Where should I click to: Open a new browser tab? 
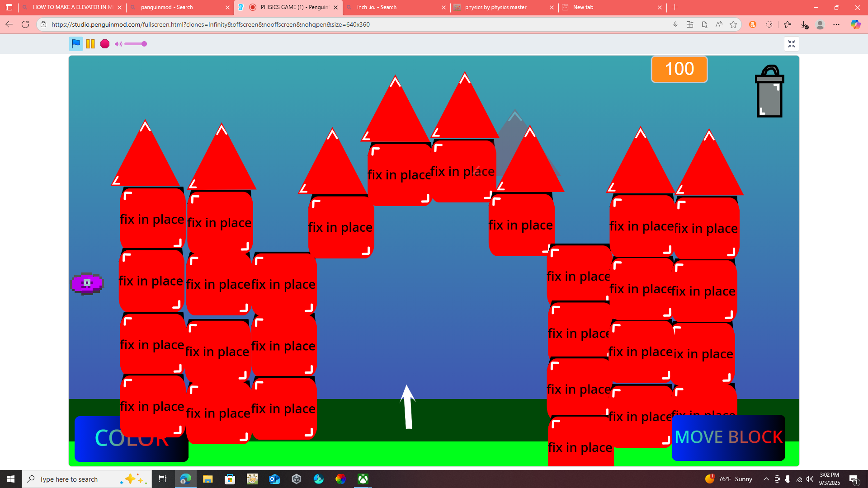click(675, 7)
